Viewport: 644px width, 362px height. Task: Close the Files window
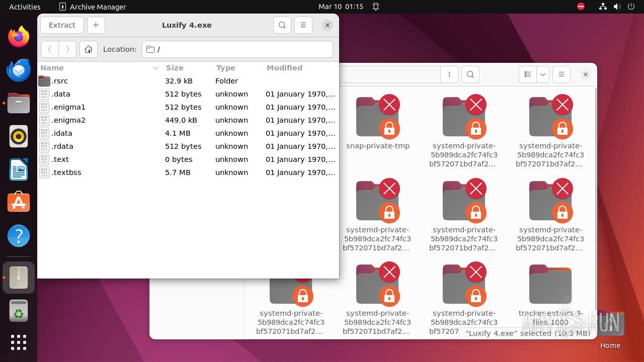pos(586,74)
